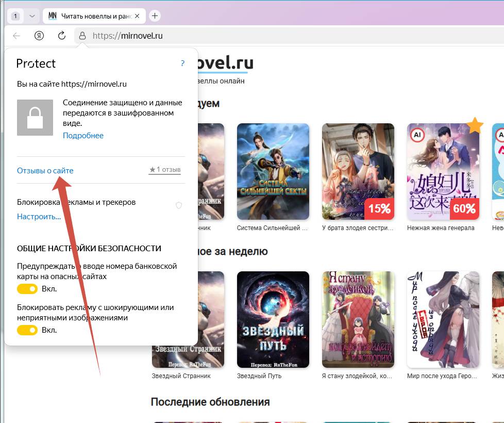This screenshot has width=504, height=423.
Task: Open Мир после ухода Героя cover
Action: pos(443,319)
